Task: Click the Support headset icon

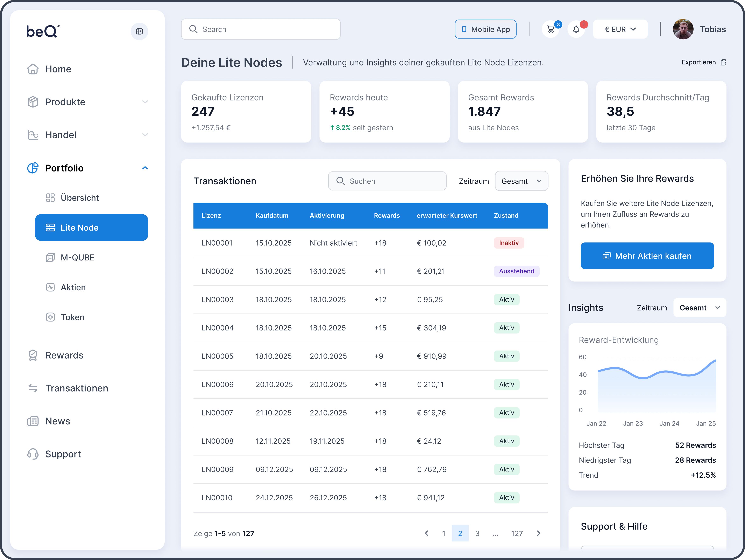Action: pos(33,454)
